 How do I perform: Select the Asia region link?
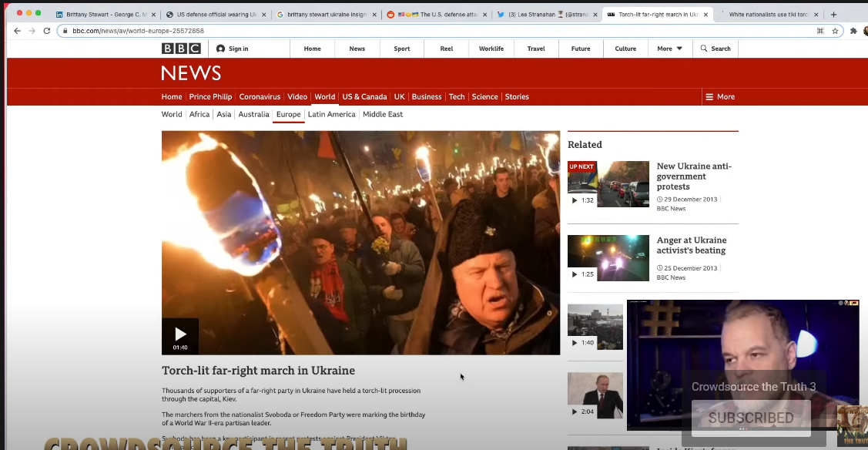coord(223,115)
